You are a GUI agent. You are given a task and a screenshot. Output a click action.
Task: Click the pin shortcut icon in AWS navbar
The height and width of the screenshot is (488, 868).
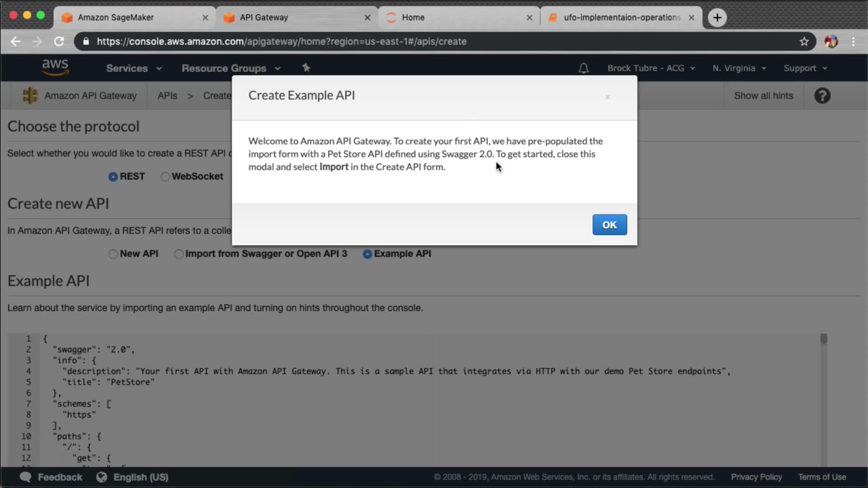pyautogui.click(x=306, y=68)
